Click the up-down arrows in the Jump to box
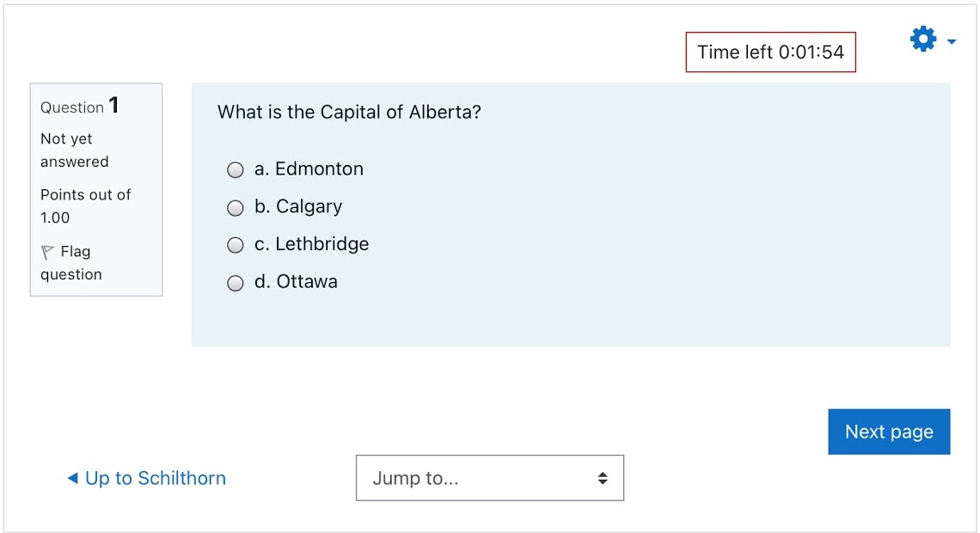Screen dimensions: 980x533 [x=603, y=478]
